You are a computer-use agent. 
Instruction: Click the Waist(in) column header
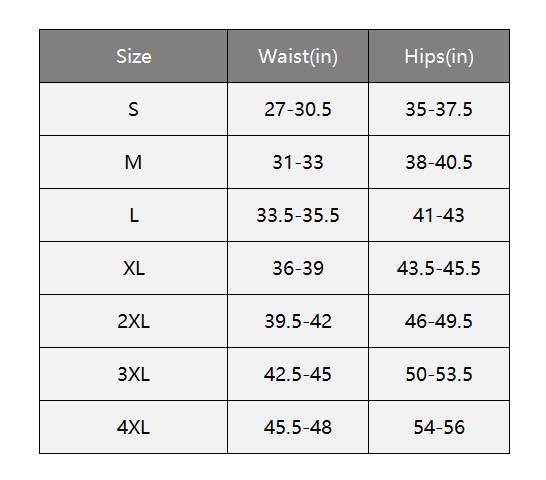point(298,56)
